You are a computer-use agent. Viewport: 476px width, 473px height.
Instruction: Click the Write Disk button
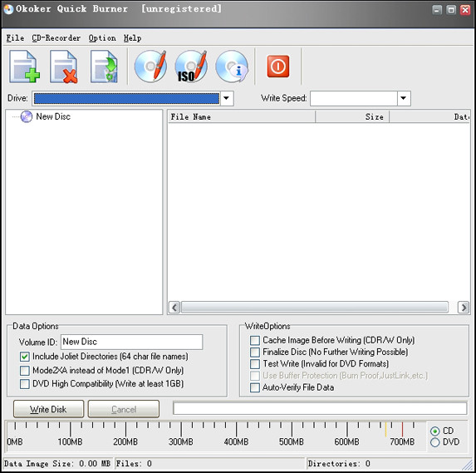[x=48, y=409]
